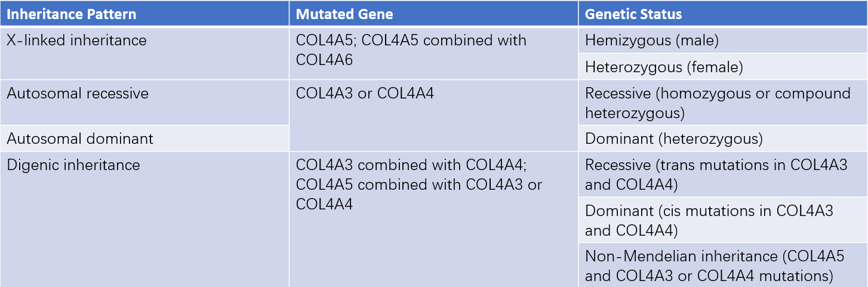Select the Dominant cis mutations cell
This screenshot has width=868, height=287.
point(723,220)
